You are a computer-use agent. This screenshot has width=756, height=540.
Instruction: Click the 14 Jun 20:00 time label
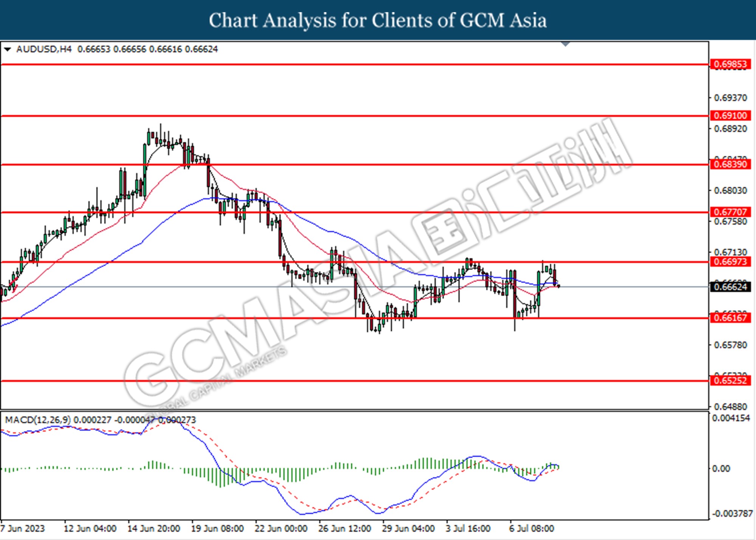[153, 528]
